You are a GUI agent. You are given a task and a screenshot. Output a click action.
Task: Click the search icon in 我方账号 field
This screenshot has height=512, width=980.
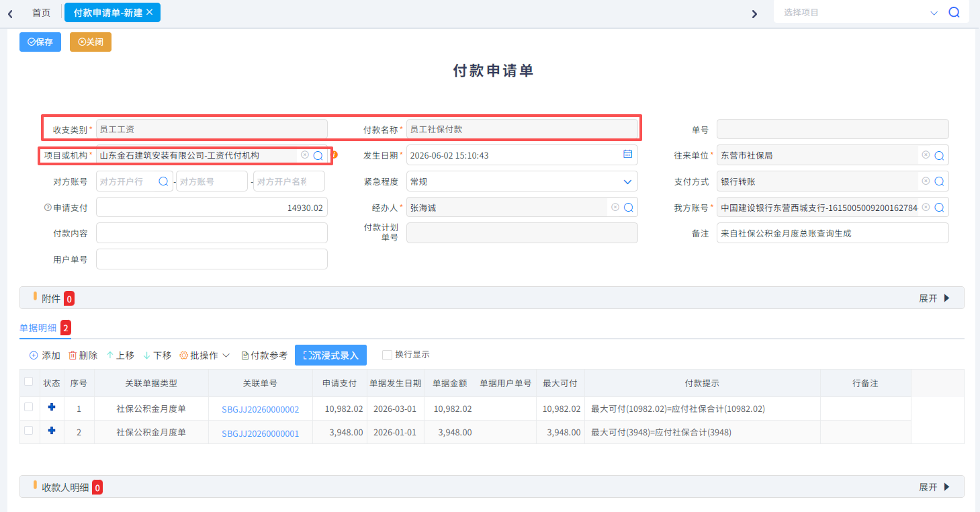[x=939, y=208]
